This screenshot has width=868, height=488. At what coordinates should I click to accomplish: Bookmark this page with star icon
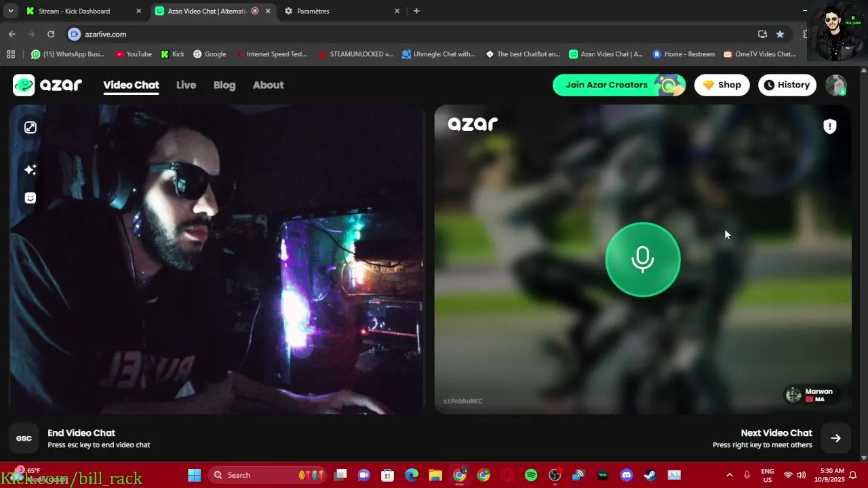[x=780, y=34]
